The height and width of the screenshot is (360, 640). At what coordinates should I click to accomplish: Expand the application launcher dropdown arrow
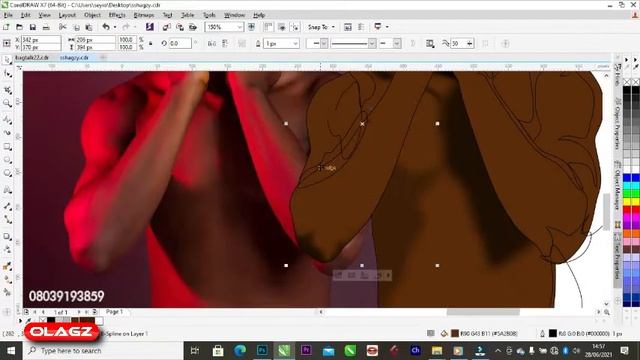point(387,27)
